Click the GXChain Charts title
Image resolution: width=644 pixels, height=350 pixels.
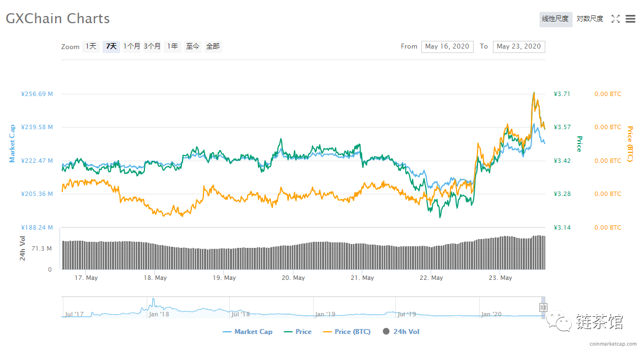pos(57,19)
